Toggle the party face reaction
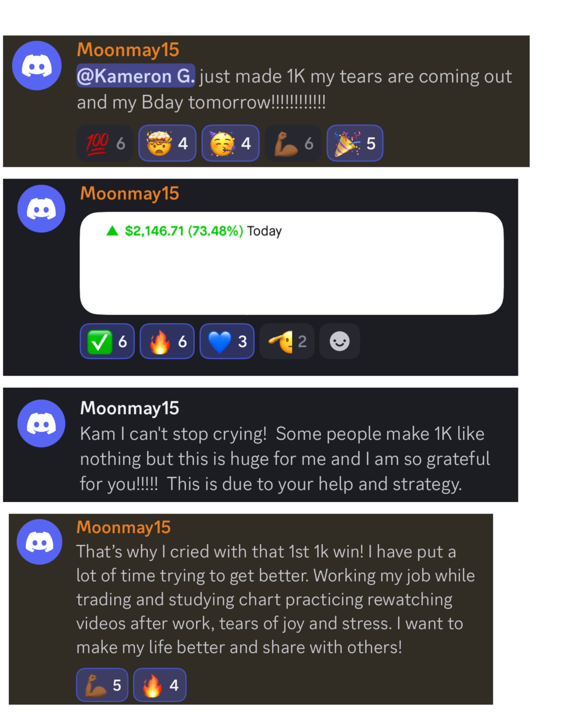This screenshot has width=563, height=728. (x=231, y=144)
